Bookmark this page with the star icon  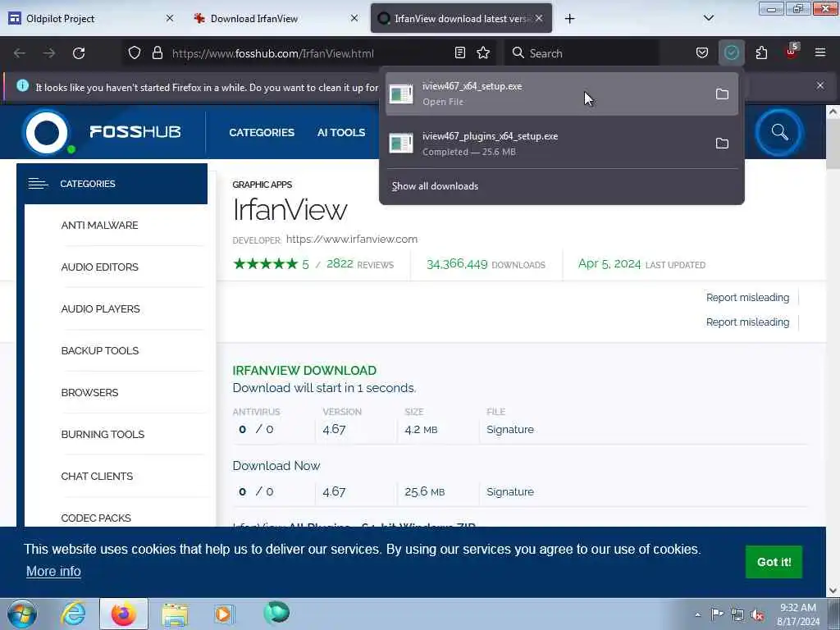pos(483,52)
